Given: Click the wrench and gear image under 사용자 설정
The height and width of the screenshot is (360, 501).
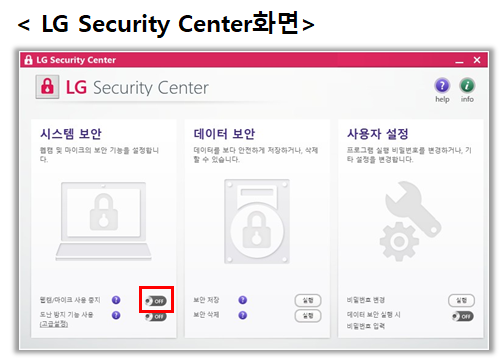Looking at the screenshot, I should (x=410, y=221).
